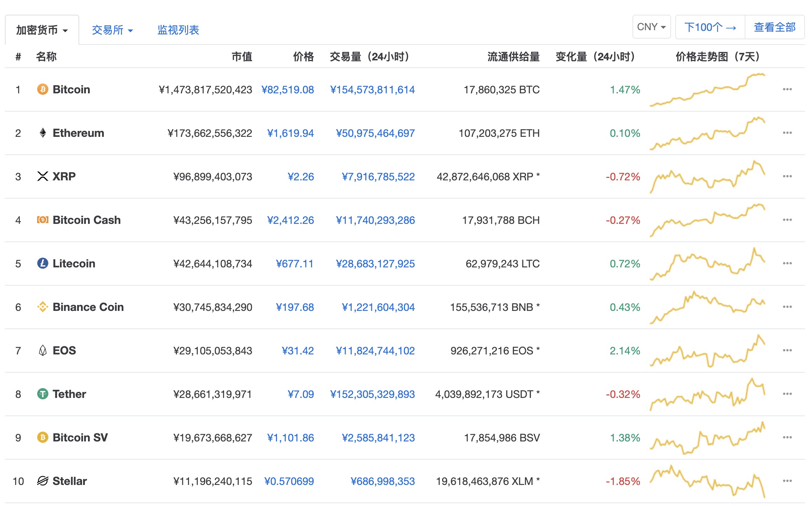Open the more options menu for Stellar

pos(787,481)
